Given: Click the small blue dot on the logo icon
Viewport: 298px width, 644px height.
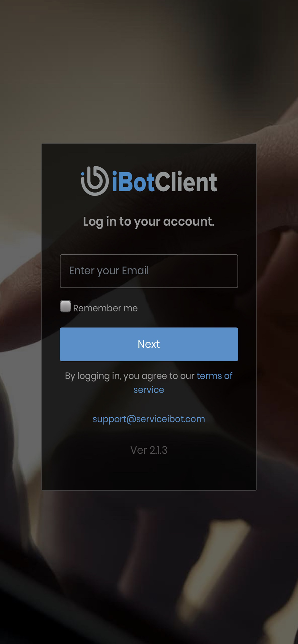Looking at the screenshot, I should tap(83, 174).
